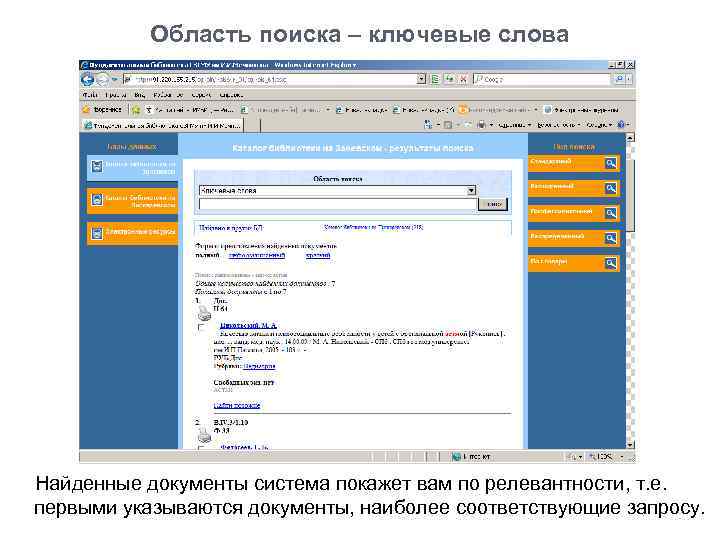Click the magnifier button of browser search box
Image resolution: width=720 pixels, height=540 pixels.
pos(619,79)
